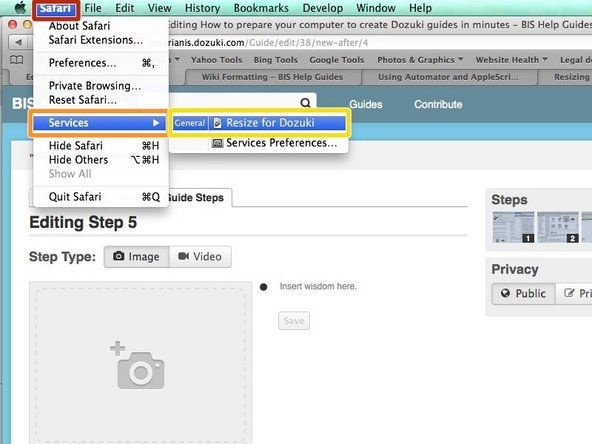592x444 pixels.
Task: Click the edit pencil icon on the cut-off Pri… button
Action: (x=569, y=293)
